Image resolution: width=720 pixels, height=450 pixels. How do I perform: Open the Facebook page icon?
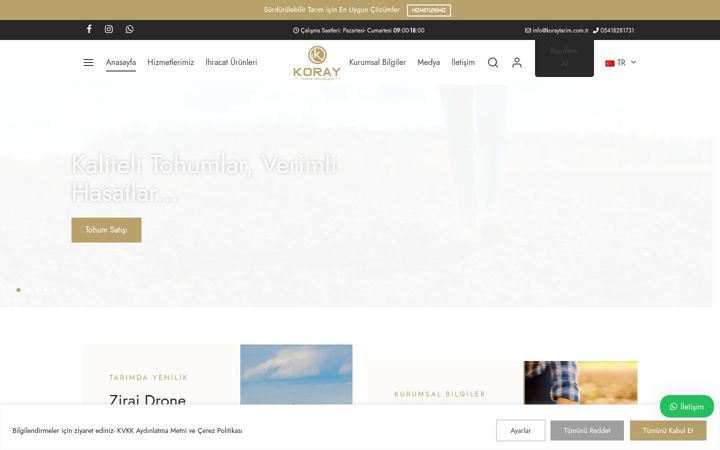[89, 29]
